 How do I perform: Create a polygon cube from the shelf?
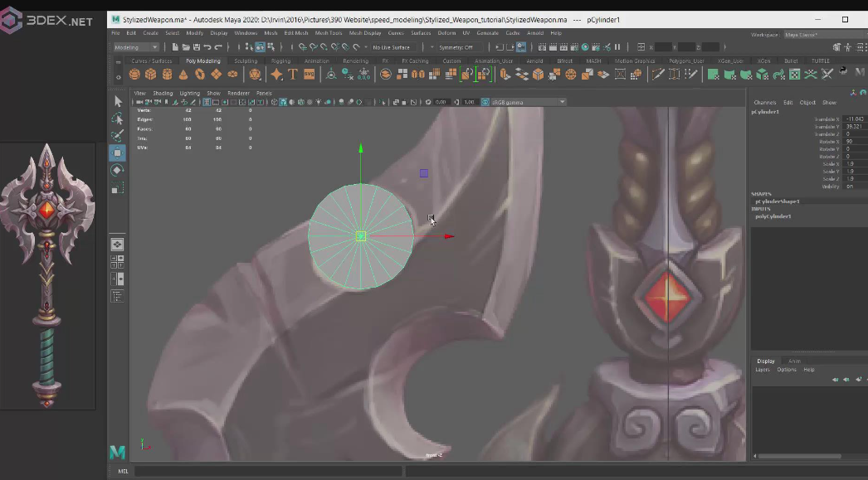(152, 75)
